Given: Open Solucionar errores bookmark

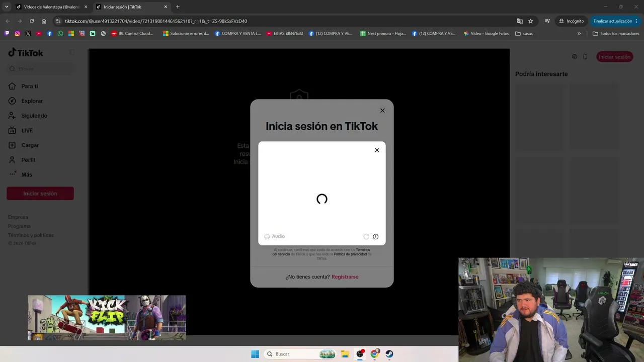Looking at the screenshot, I should tap(186, 34).
